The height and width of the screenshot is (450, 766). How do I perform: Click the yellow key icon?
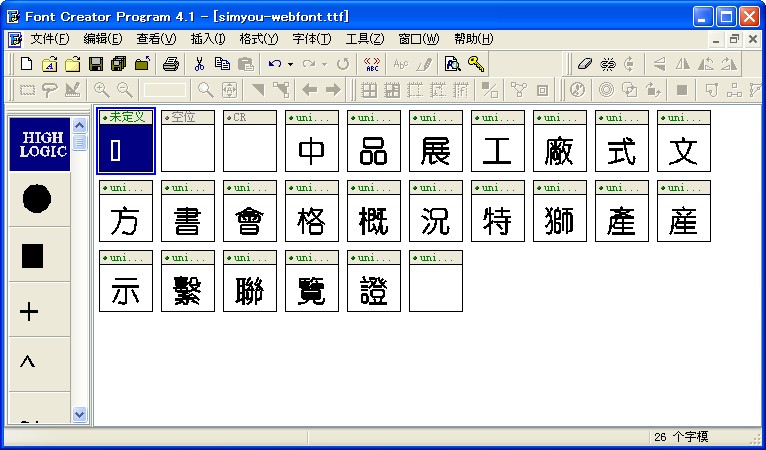point(476,64)
